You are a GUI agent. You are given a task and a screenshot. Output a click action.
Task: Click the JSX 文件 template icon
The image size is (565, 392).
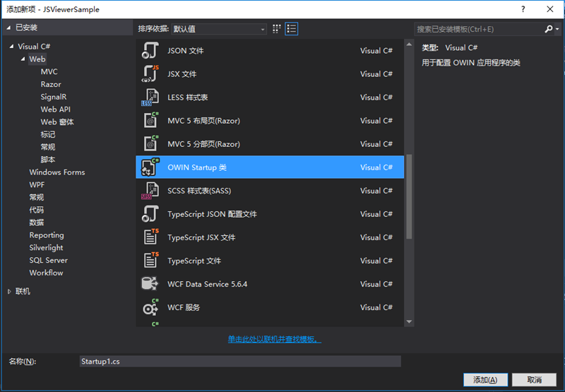tap(150, 74)
